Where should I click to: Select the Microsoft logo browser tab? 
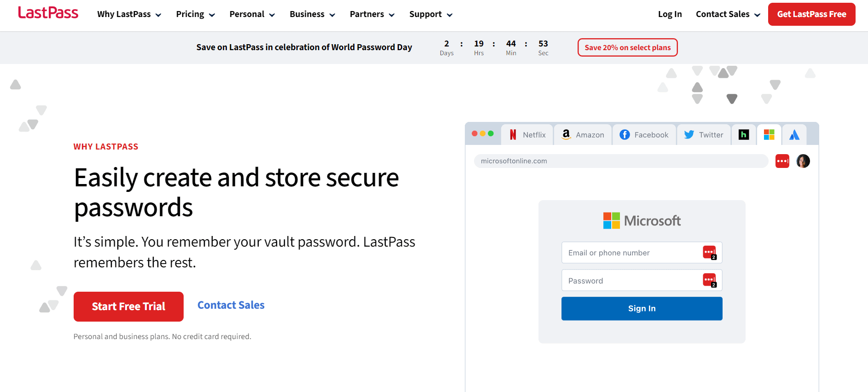(769, 134)
